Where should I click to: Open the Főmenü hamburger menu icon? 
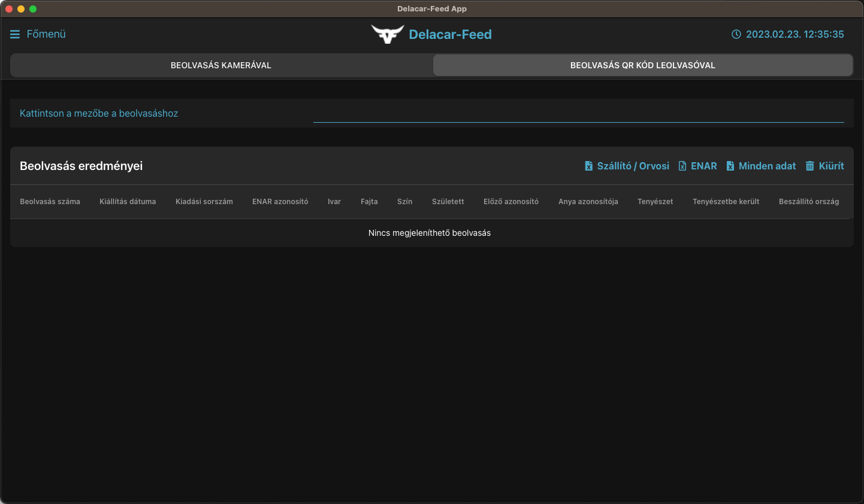click(x=15, y=35)
